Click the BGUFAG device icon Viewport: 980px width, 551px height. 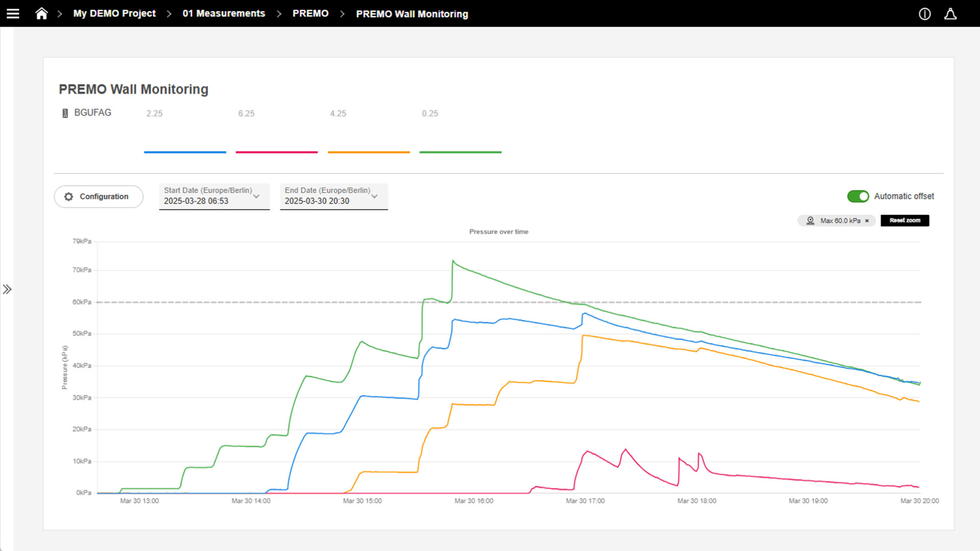[65, 113]
